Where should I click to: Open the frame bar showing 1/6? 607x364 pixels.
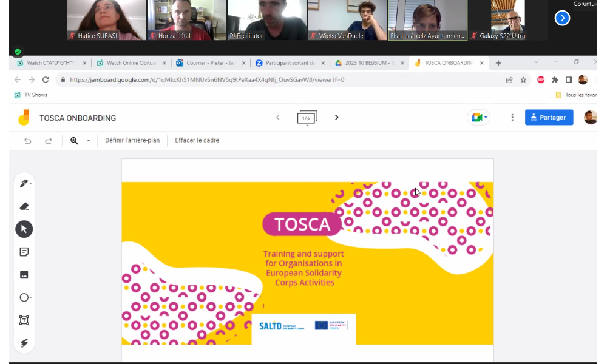[x=307, y=118]
